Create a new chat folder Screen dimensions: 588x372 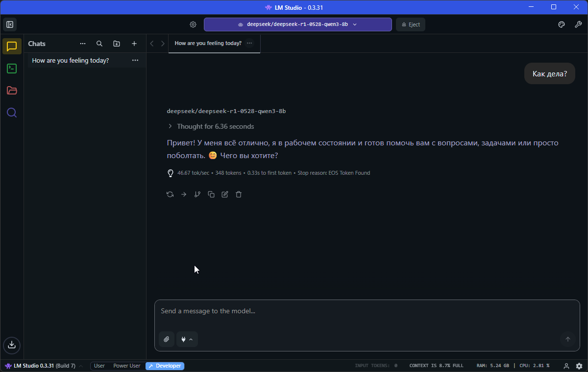pyautogui.click(x=117, y=44)
